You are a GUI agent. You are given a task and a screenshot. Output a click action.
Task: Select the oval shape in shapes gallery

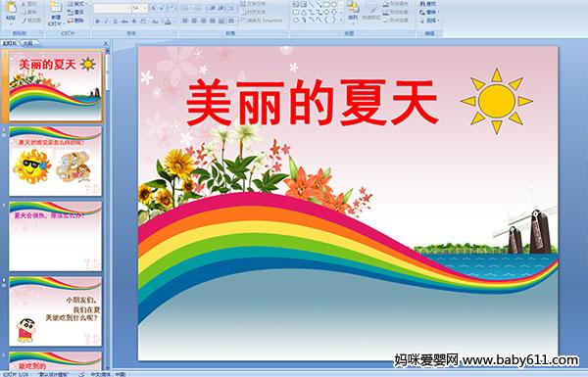[334, 5]
